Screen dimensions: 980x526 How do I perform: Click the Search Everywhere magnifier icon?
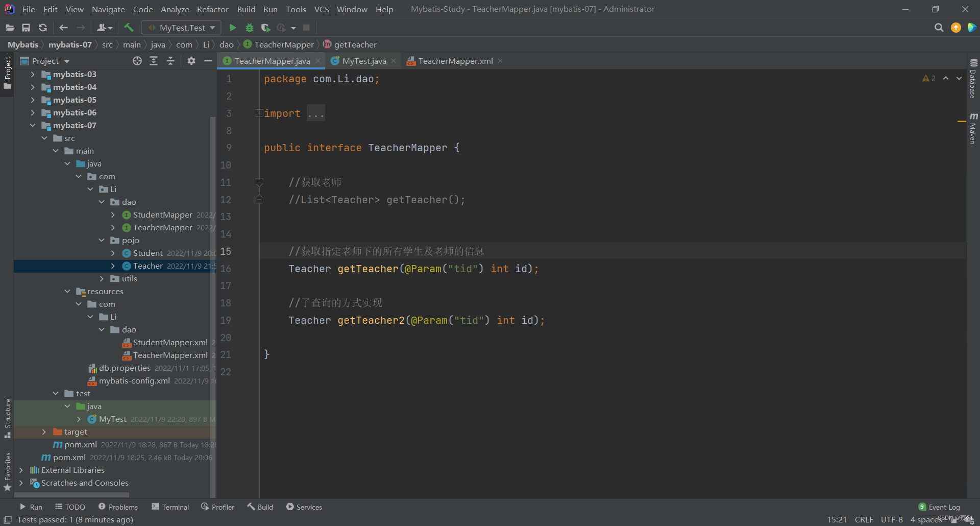939,28
